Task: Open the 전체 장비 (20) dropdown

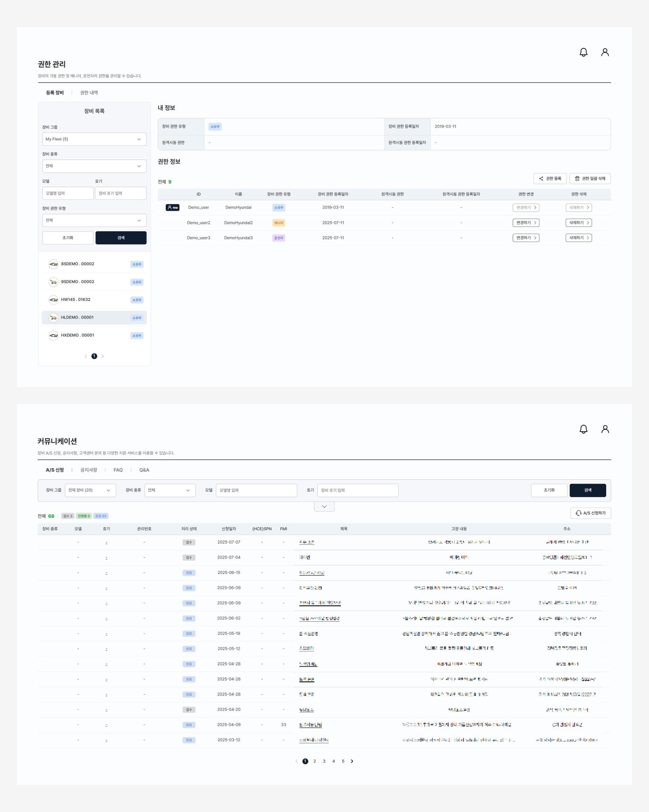Action: click(90, 490)
